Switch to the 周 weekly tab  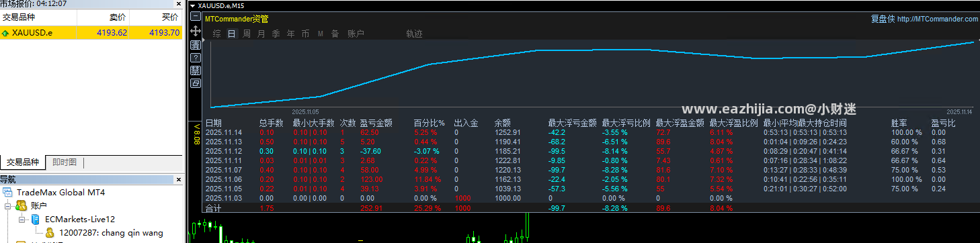pos(247,34)
